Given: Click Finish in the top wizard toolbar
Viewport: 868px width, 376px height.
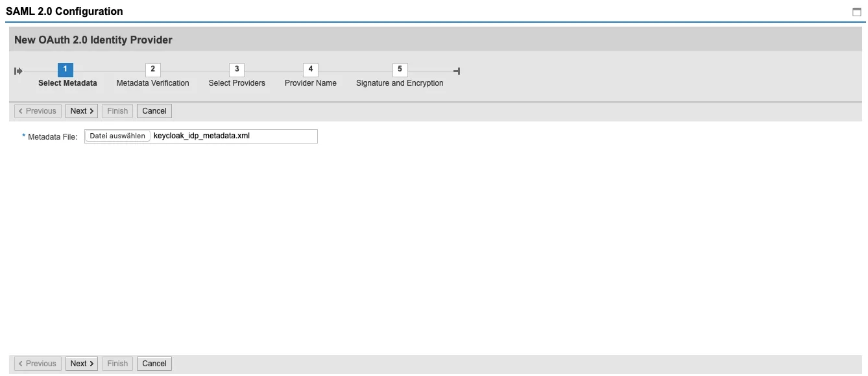Looking at the screenshot, I should (x=117, y=111).
